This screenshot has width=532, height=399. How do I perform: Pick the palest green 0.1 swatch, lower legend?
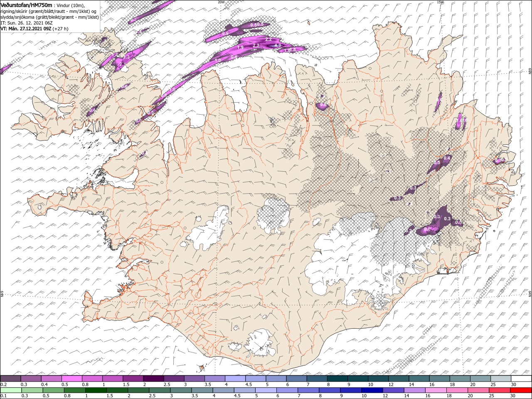point(11,390)
